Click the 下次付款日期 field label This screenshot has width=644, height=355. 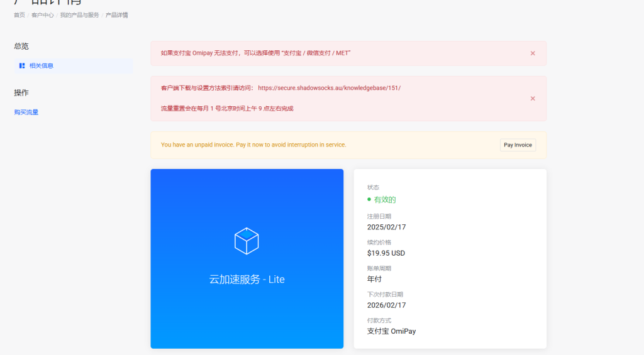click(385, 294)
